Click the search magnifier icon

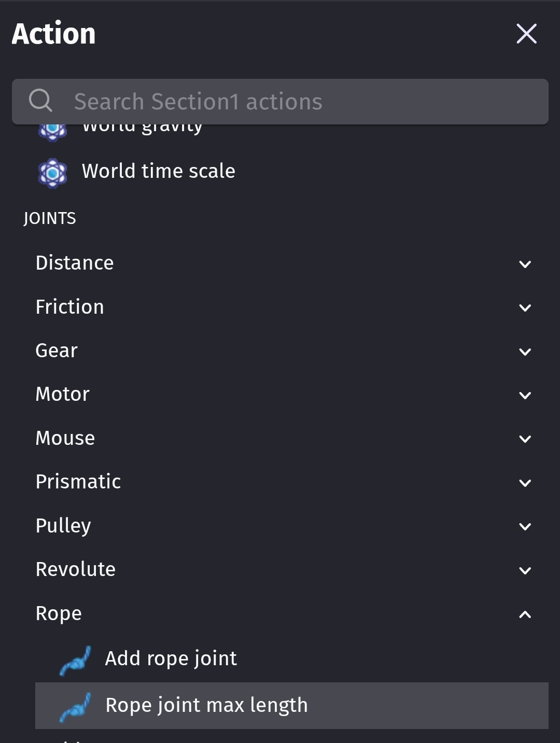click(x=40, y=101)
